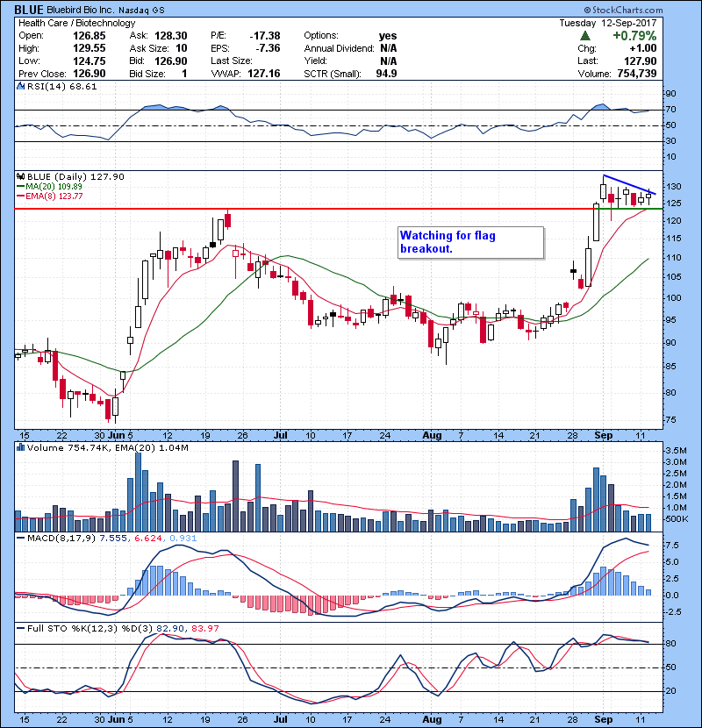This screenshot has height=728, width=702.
Task: Click the date Tuesday 12-Sep-2017
Action: (608, 23)
